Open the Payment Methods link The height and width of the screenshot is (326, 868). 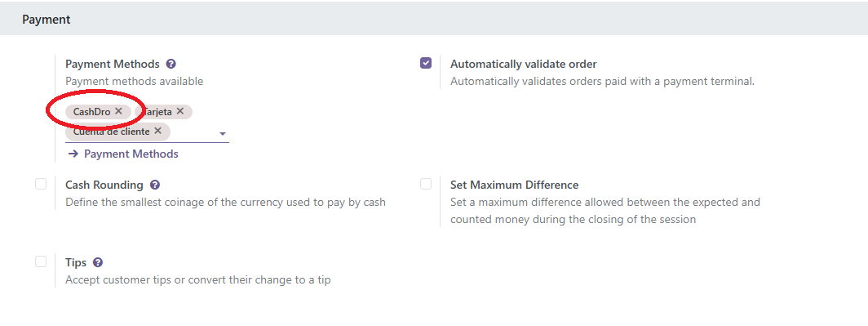[131, 154]
